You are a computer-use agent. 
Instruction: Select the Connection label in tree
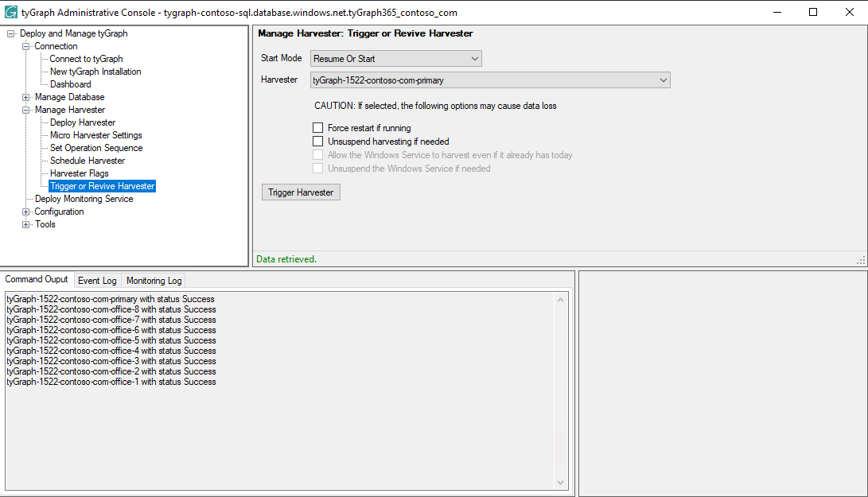click(x=56, y=46)
